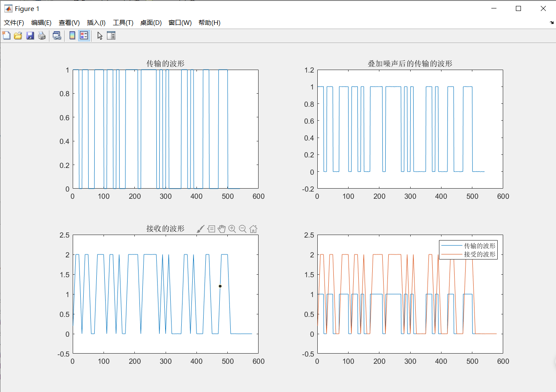
Task: Open the 窗口(W) menu
Action: tap(180, 23)
